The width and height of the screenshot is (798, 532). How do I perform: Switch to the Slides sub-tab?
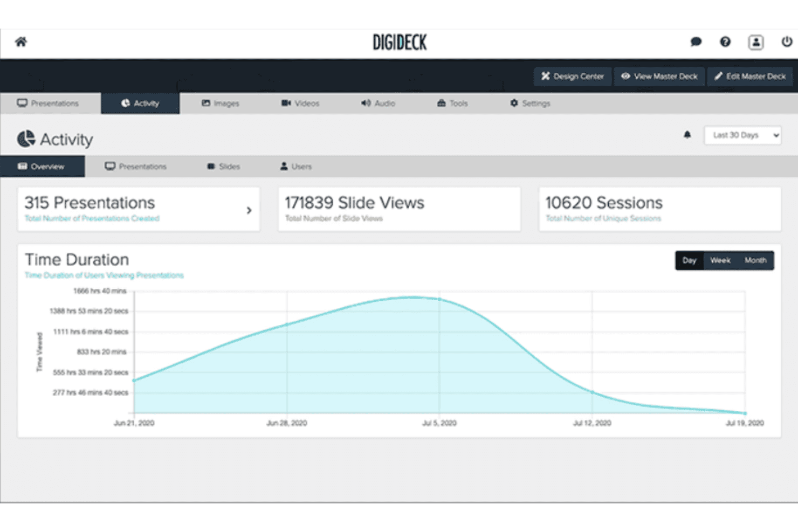224,167
